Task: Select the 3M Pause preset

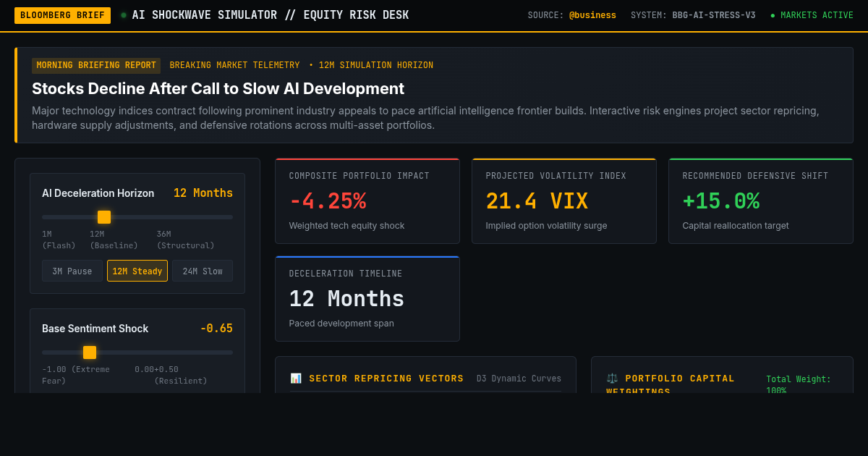Action: coord(72,271)
